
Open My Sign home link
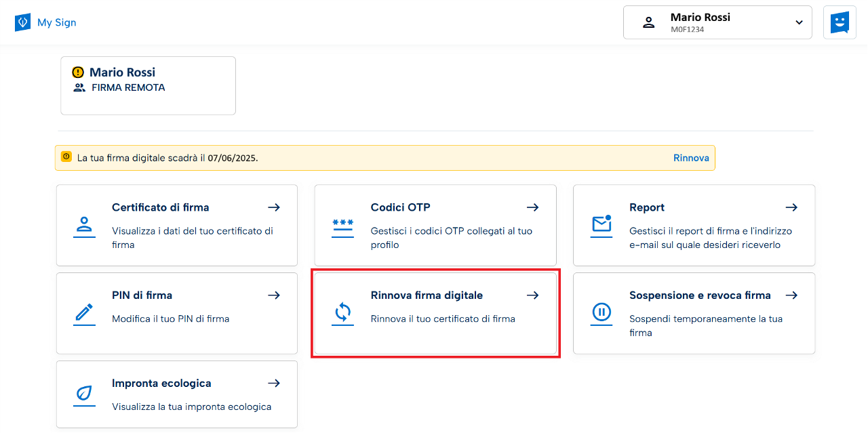click(56, 22)
